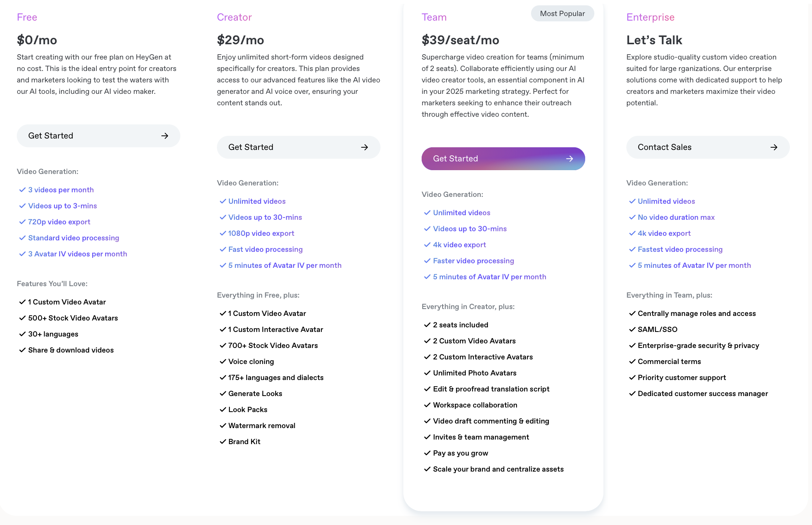Click the Watermark removal feature text

point(262,425)
